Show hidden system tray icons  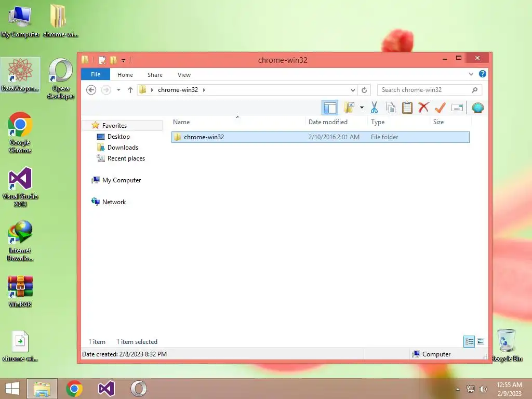pyautogui.click(x=458, y=389)
